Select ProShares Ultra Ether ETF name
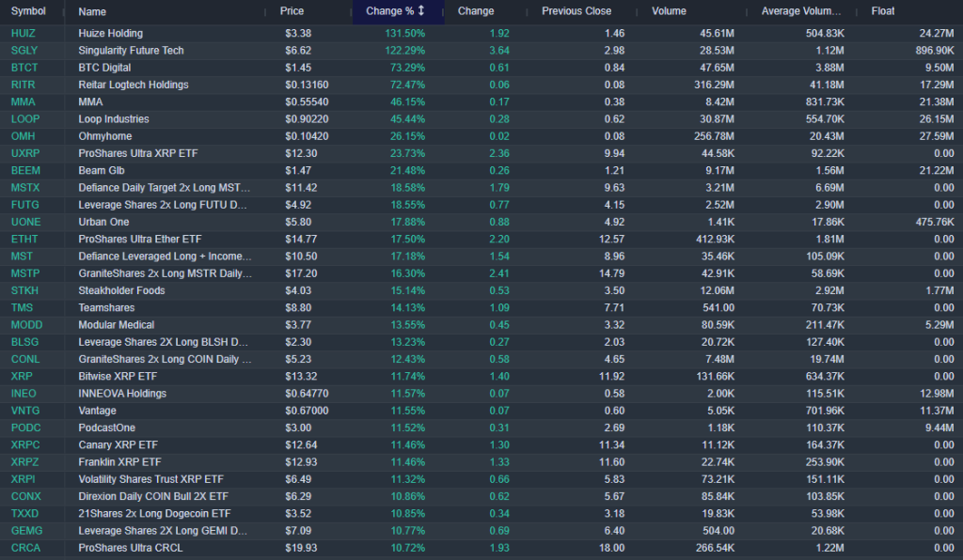 click(x=140, y=240)
